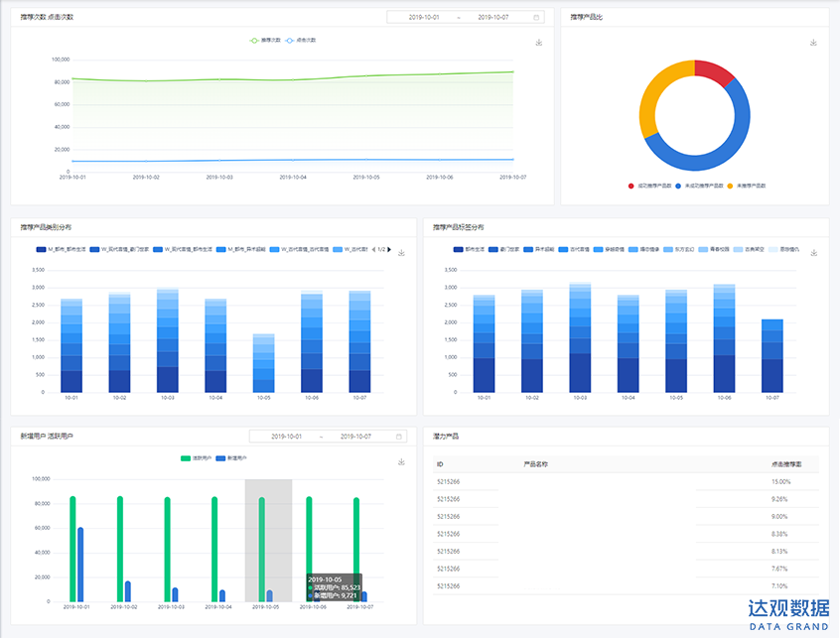
Task: Download the 新增用户 活跃用户 bar chart
Action: [401, 461]
